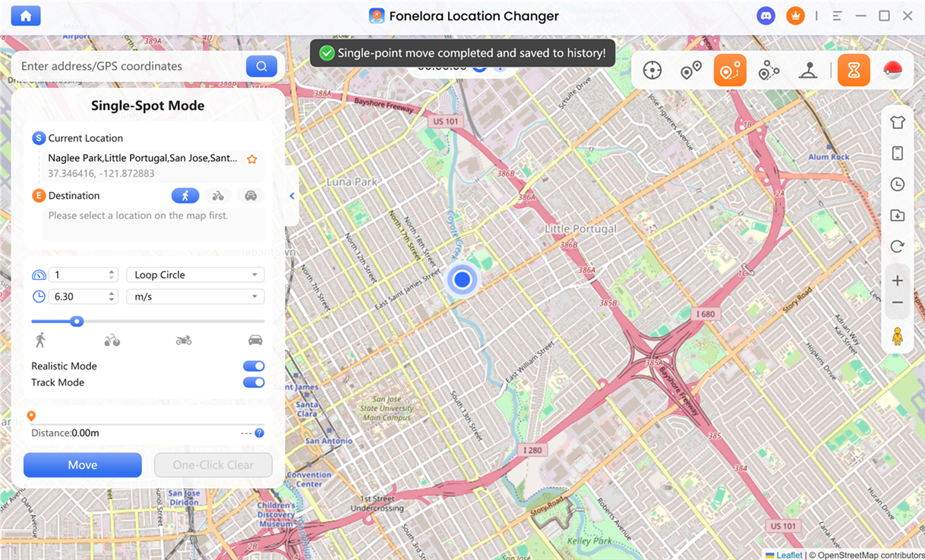Click the Distance:0.00m readout
Image resolution: width=925 pixels, height=560 pixels.
point(65,433)
